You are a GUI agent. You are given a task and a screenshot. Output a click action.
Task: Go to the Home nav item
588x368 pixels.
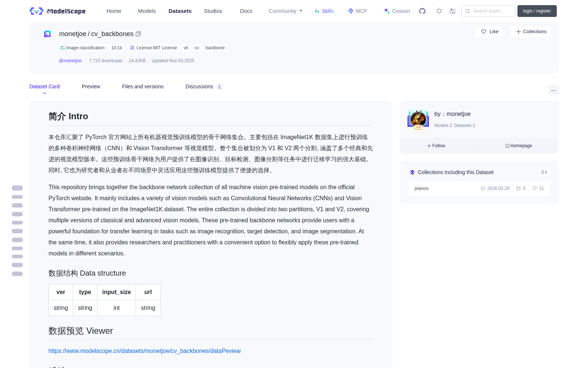[x=114, y=11]
